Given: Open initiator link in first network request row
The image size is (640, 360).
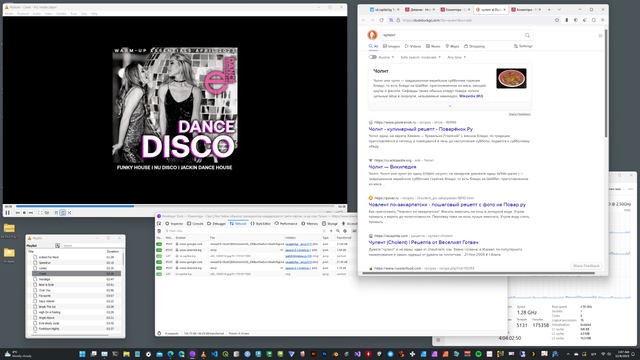Looking at the screenshot, I should pos(298,244).
